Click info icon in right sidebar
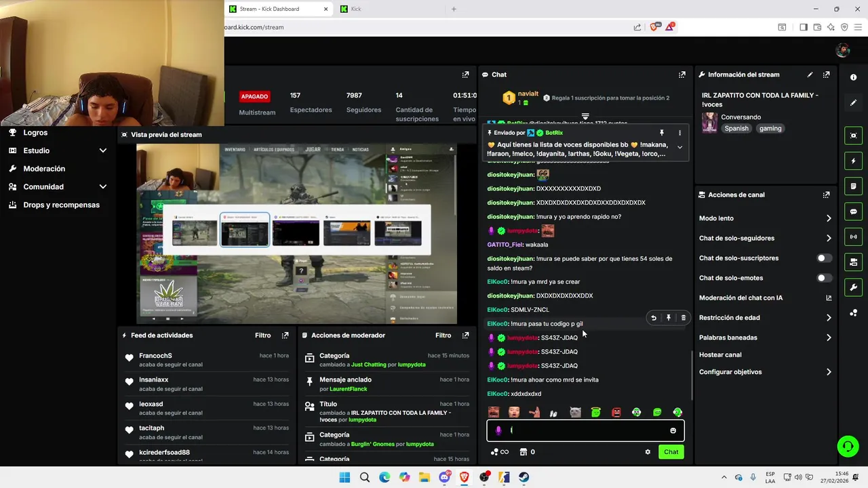 point(853,77)
